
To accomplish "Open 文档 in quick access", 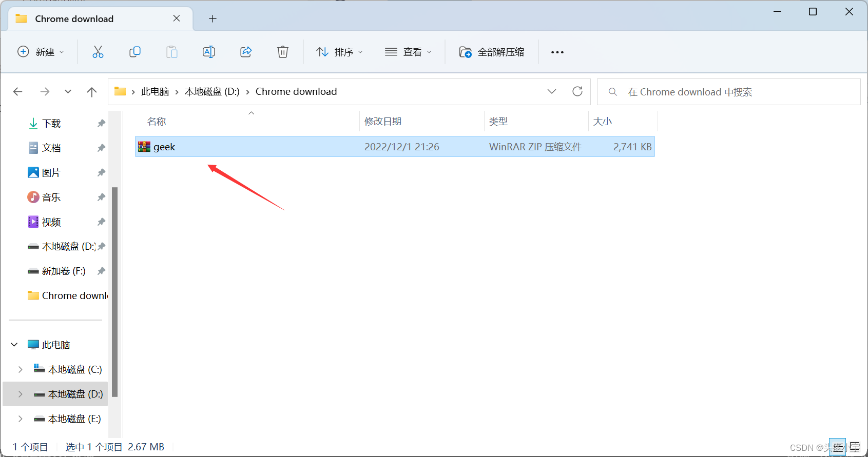I will (51, 148).
